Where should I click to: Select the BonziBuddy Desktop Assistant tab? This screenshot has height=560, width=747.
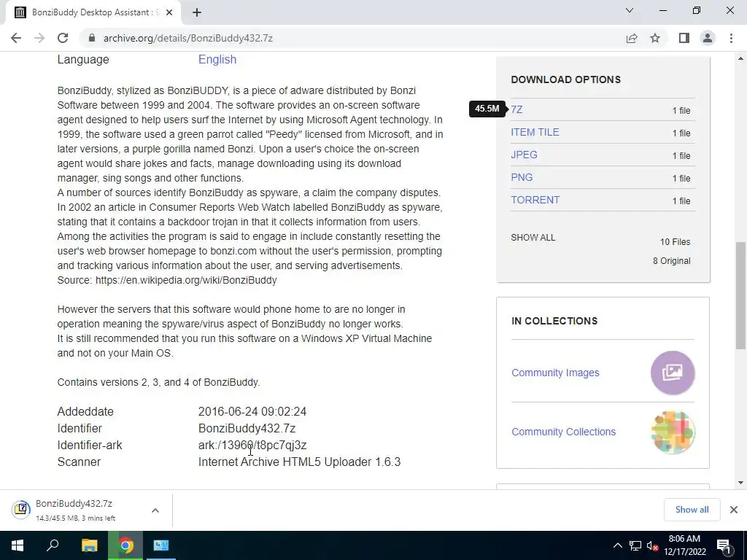(93, 12)
